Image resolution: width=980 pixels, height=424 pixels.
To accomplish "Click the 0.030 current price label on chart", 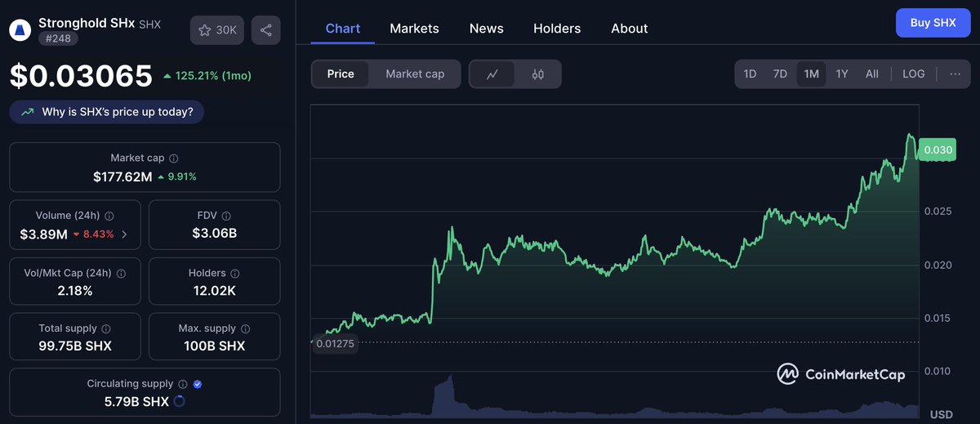I will pos(938,150).
